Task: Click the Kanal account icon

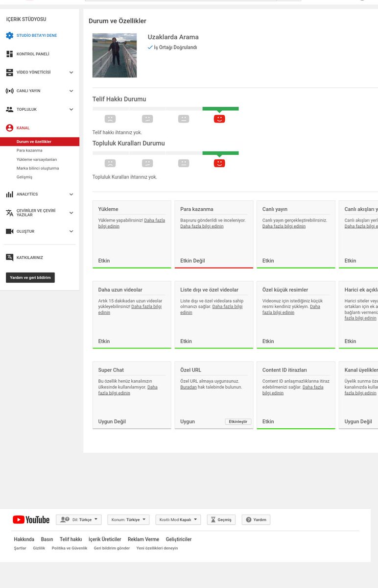Action: (9, 128)
